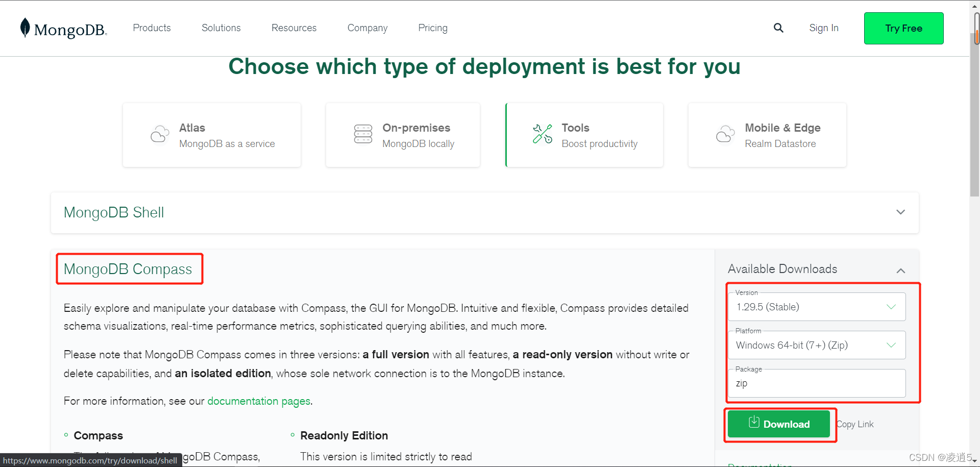Click the Available Downloads title
The image size is (980, 467).
tap(782, 269)
